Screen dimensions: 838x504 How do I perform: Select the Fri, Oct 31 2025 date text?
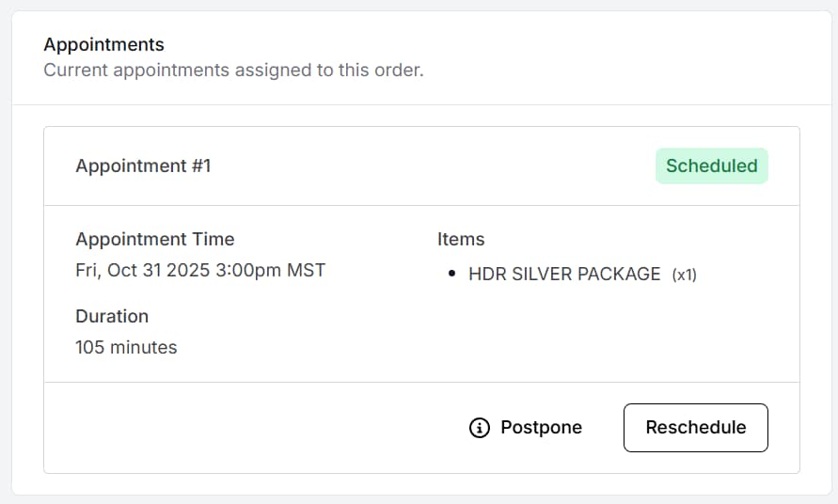point(143,271)
